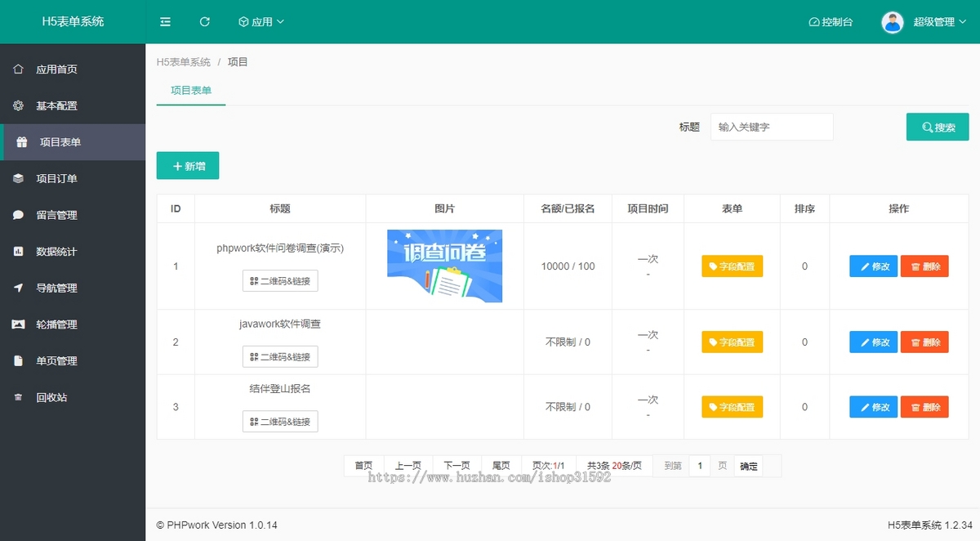Expand the 超级管理 user dropdown
The width and height of the screenshot is (980, 541).
point(938,22)
